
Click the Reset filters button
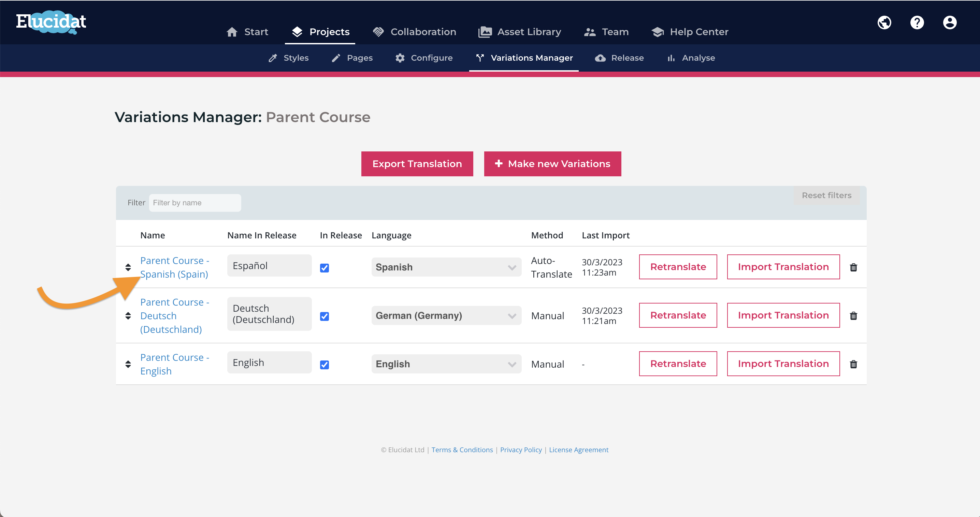click(x=826, y=195)
